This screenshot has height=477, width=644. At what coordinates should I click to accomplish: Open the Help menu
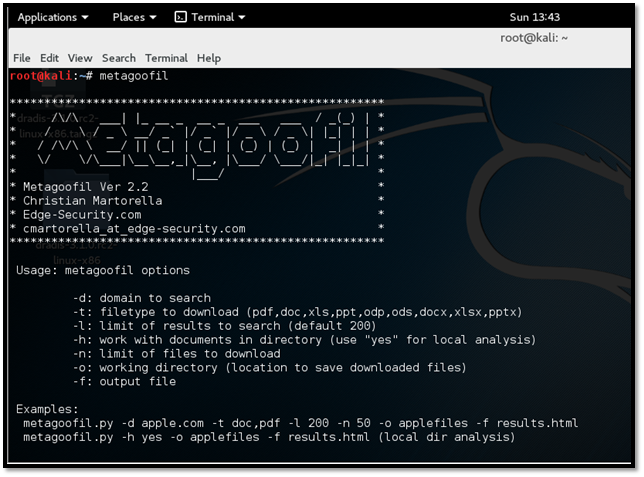[x=209, y=58]
